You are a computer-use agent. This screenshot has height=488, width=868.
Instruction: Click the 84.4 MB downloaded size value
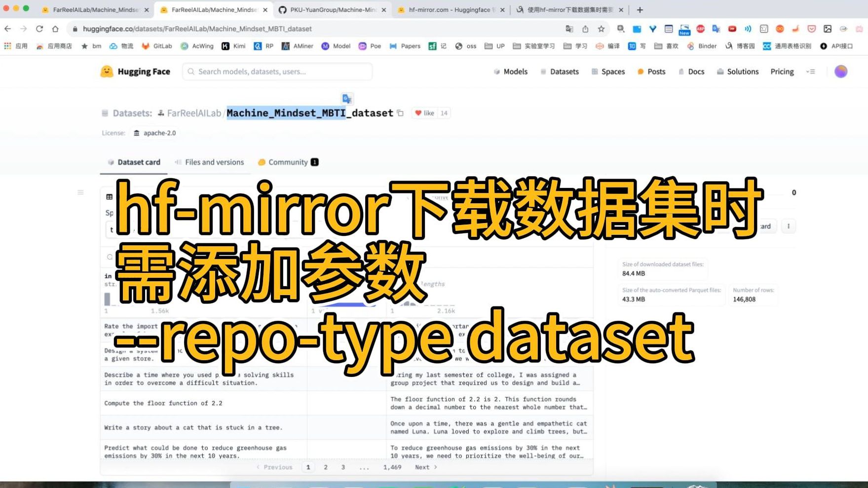tap(634, 273)
